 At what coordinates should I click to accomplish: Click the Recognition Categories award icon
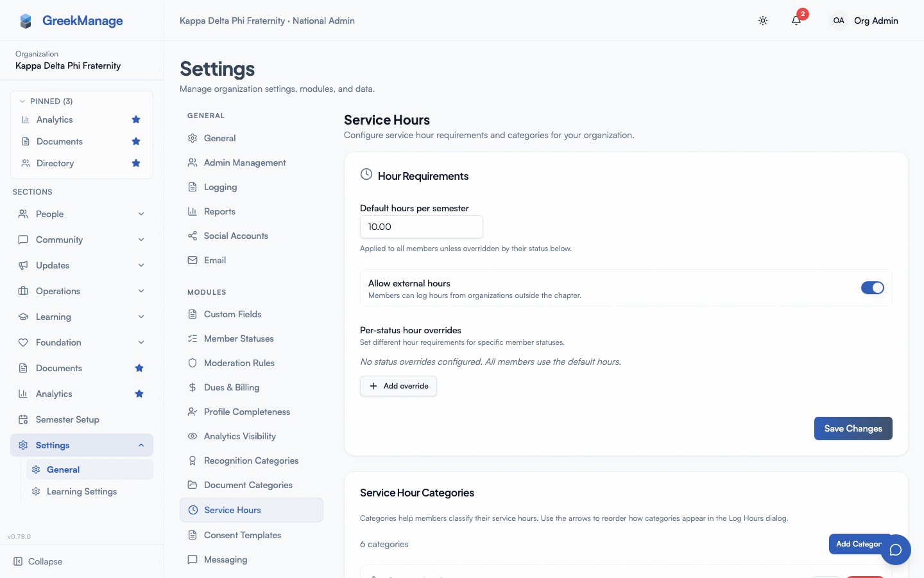[193, 460]
